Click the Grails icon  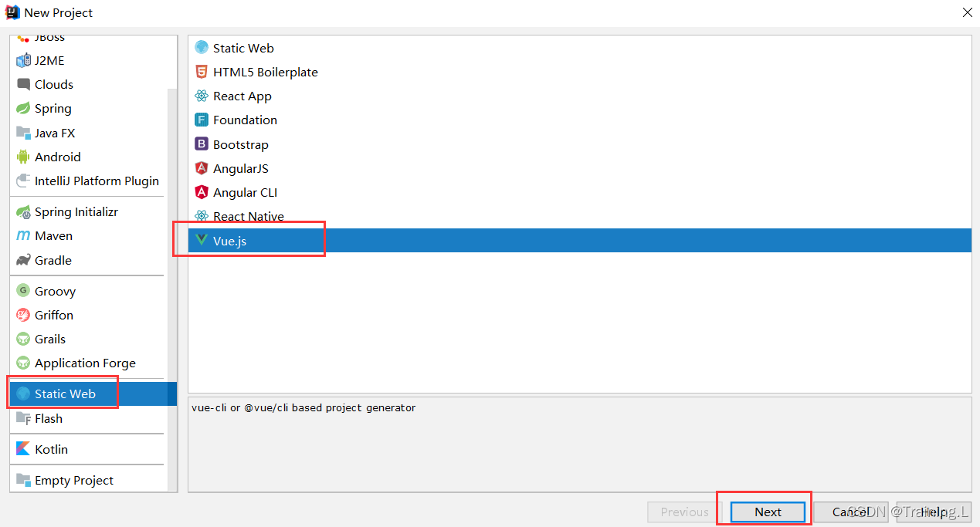pos(23,339)
